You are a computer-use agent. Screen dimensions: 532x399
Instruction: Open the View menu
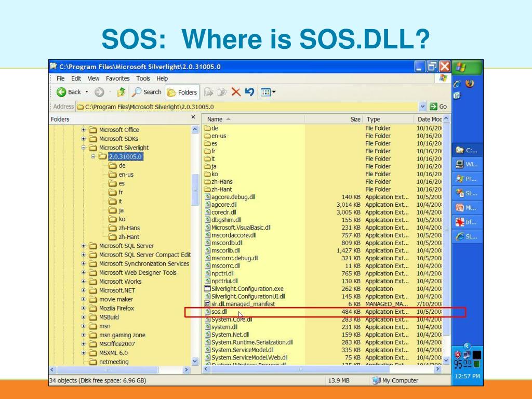click(94, 78)
